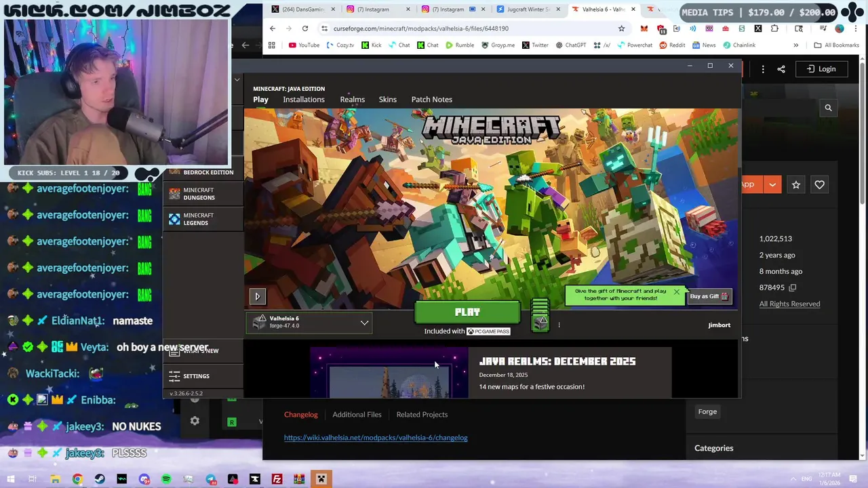868x488 pixels.
Task: Expand the orange install dropdown arrow
Action: click(772, 184)
